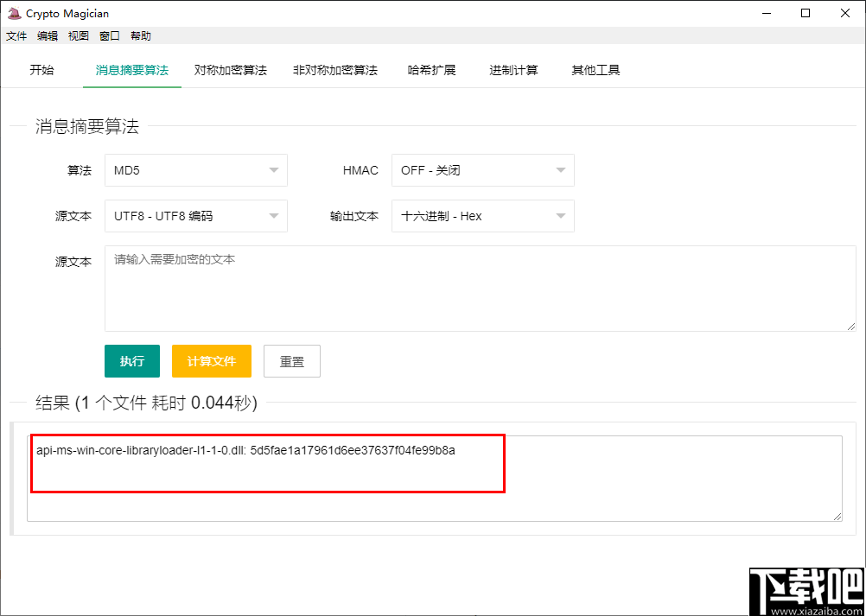
Task: Switch to the 非对称加密算法 tab
Action: coord(335,70)
